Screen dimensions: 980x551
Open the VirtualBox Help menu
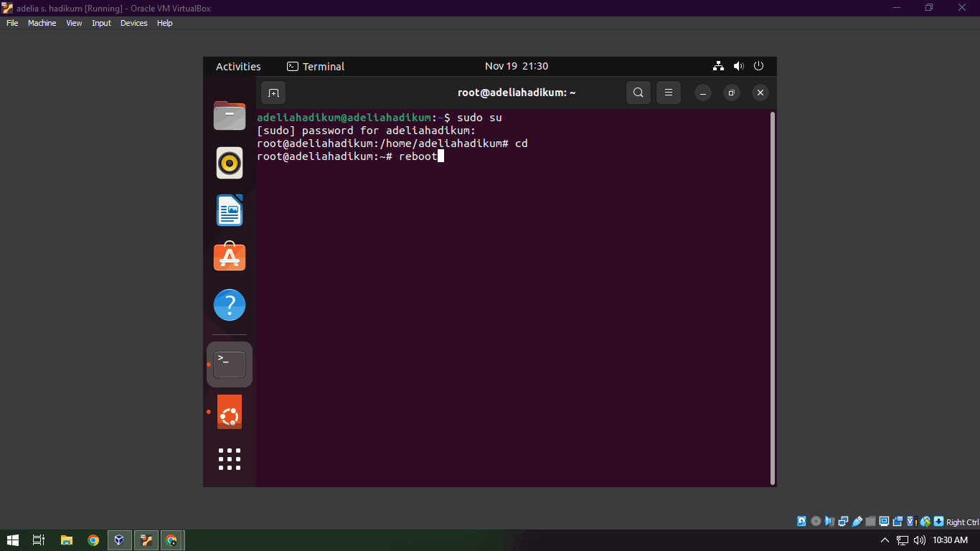[x=165, y=23]
